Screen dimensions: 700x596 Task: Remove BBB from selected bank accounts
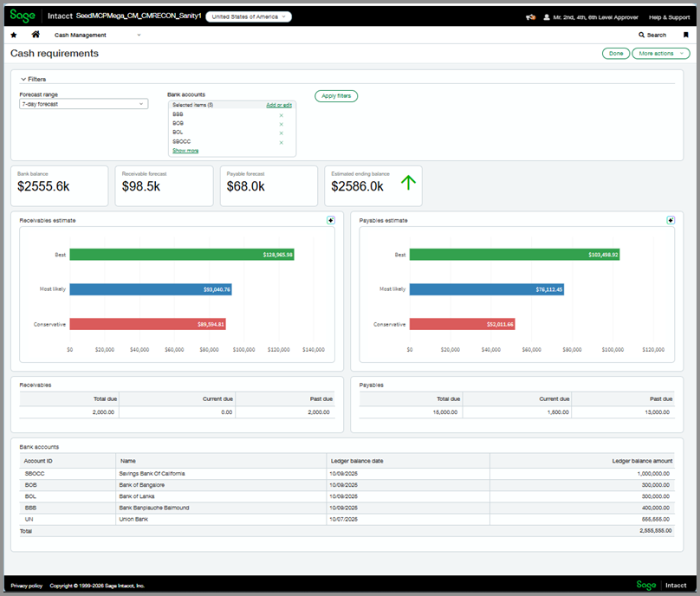tap(282, 114)
